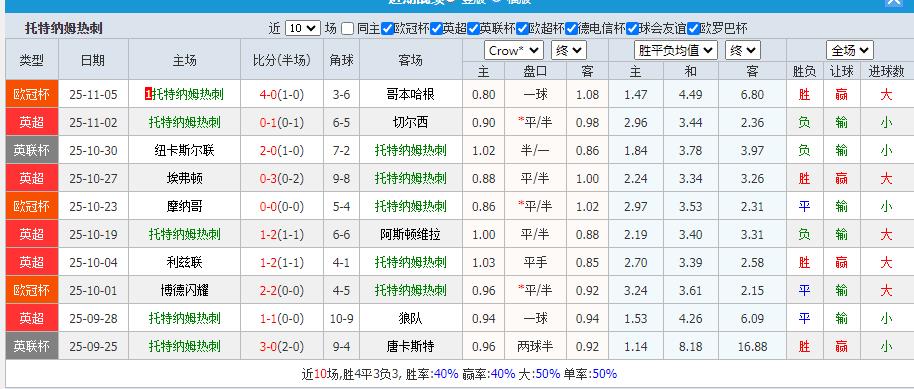Uncheck the 德电信杯 filter checkbox
Image resolution: width=914 pixels, height=389 pixels.
coord(571,29)
